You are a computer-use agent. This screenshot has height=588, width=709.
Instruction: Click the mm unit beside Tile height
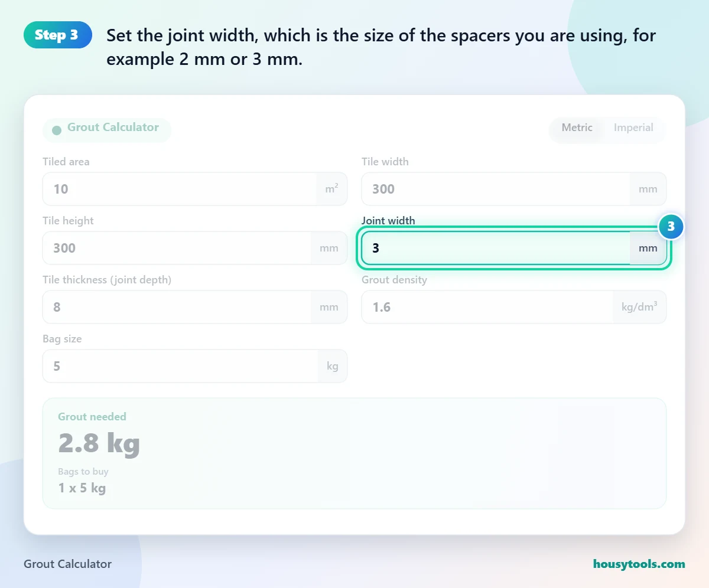(x=329, y=248)
